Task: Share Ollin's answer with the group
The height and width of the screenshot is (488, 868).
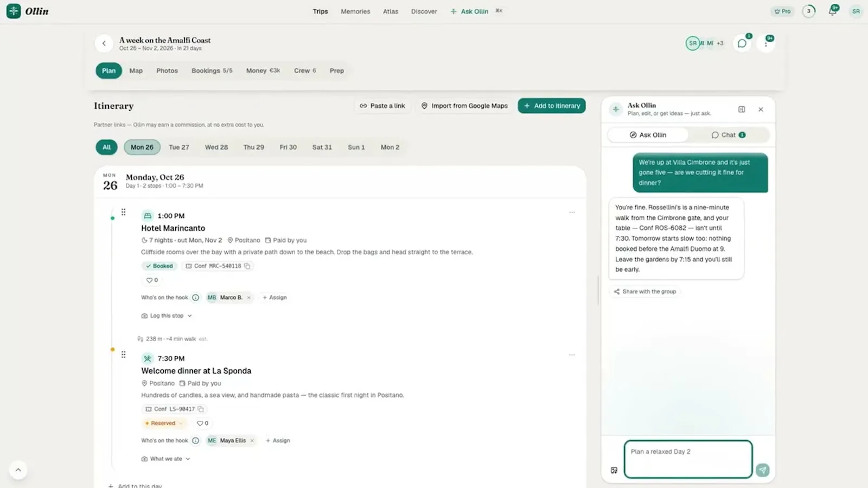Action: [644, 292]
